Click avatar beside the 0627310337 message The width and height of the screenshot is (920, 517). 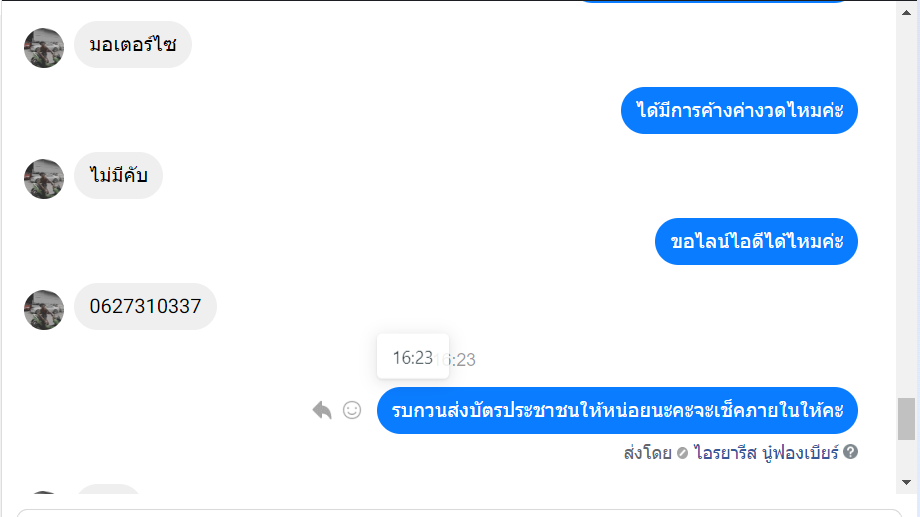(x=44, y=309)
